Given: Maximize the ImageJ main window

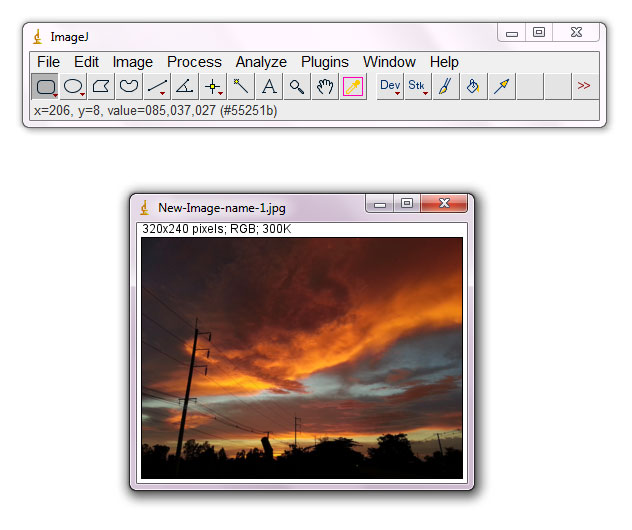Looking at the screenshot, I should [x=539, y=33].
